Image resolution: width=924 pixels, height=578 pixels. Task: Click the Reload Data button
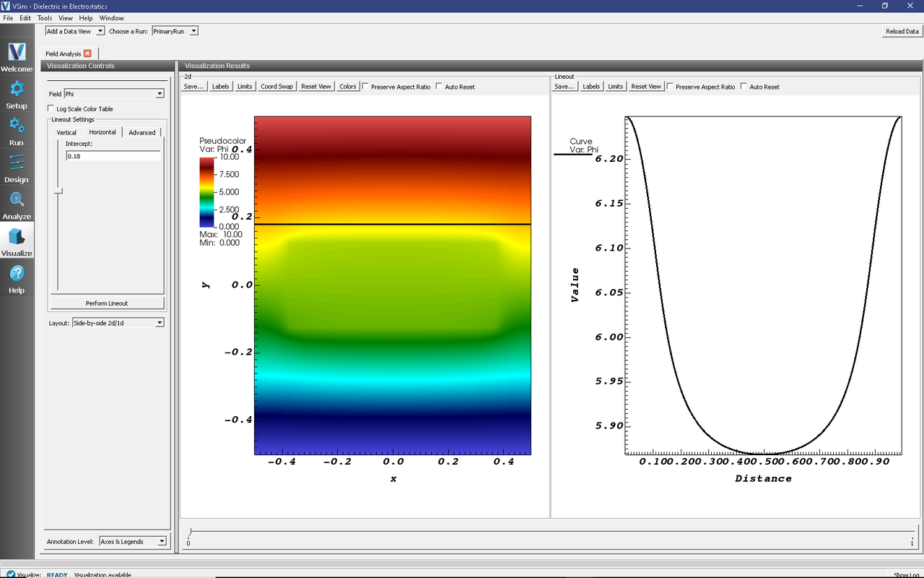point(902,31)
